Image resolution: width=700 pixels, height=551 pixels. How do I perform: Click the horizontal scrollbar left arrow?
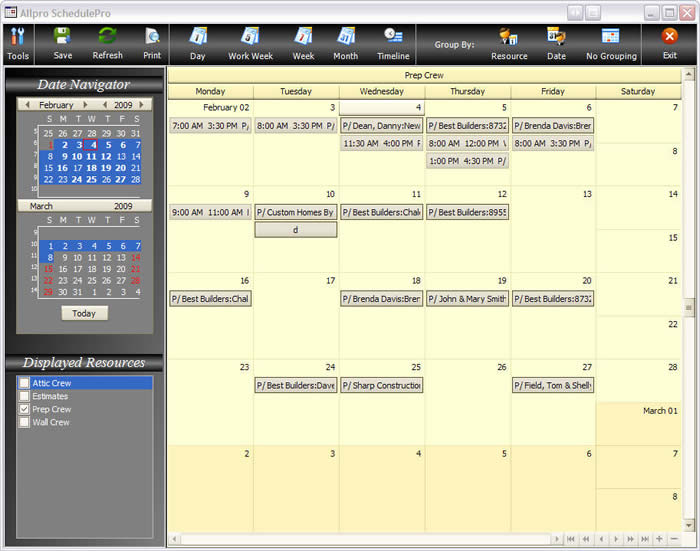click(x=175, y=539)
